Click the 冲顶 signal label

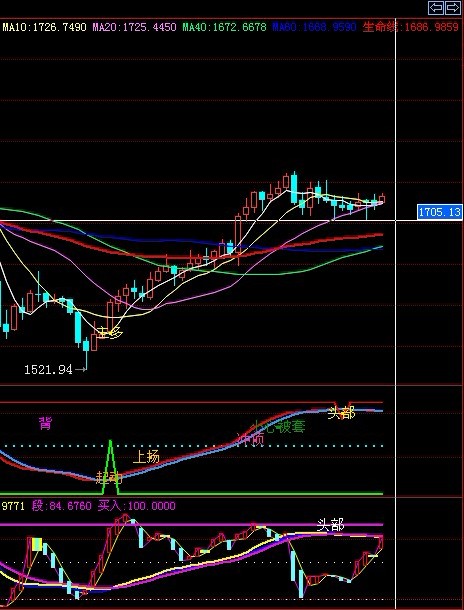250,438
